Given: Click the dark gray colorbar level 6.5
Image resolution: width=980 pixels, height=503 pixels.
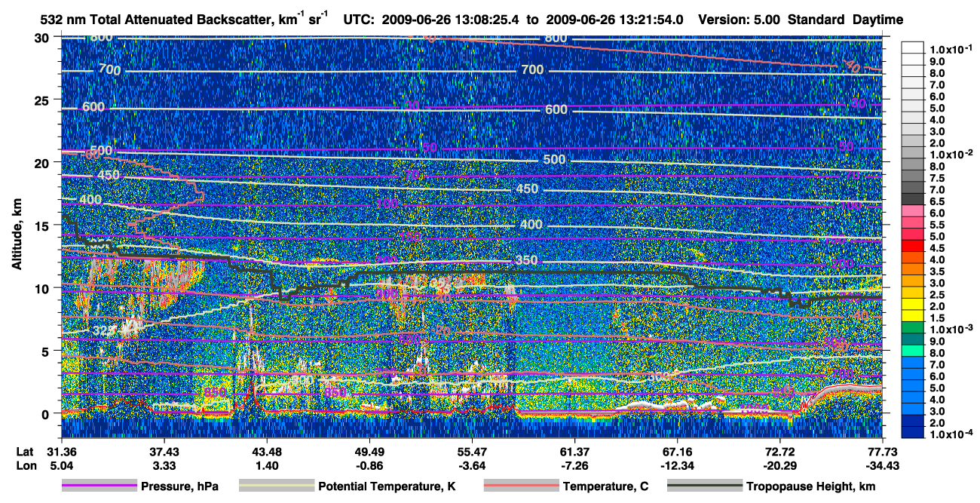Looking at the screenshot, I should coord(913,200).
